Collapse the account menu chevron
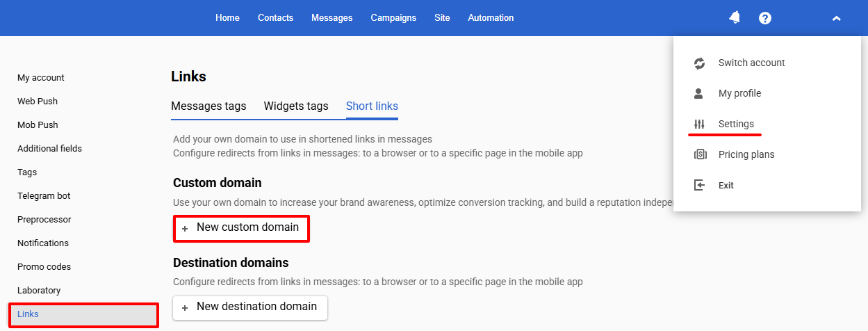Viewport: 868px width, 331px height. coord(836,18)
